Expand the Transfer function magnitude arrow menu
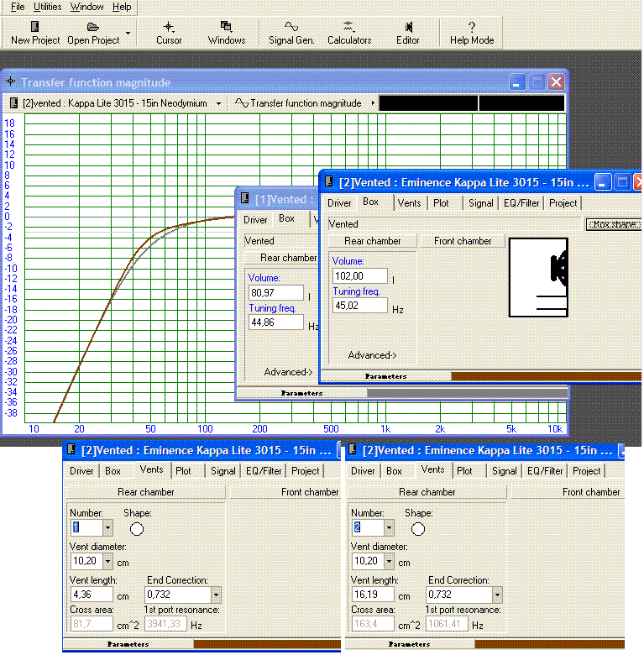This screenshot has width=644, height=655. tap(373, 102)
